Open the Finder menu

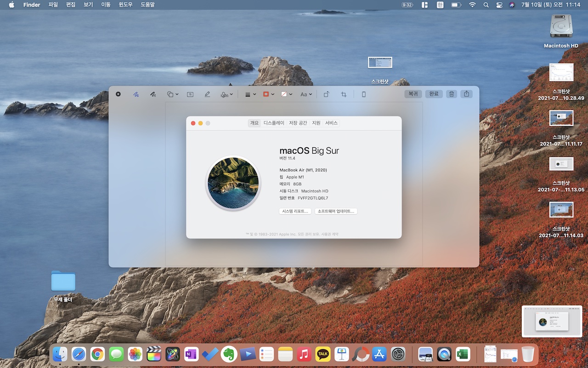click(32, 5)
